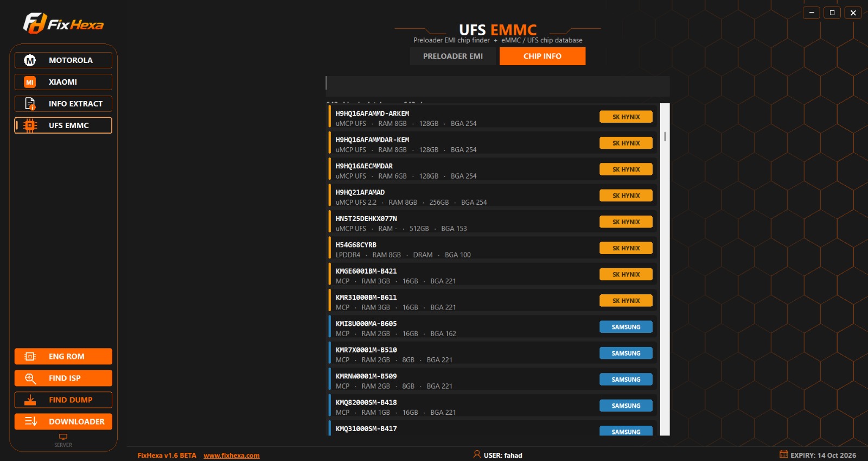Open the INFO EXTRACT section
Screen dimensions: 868x461
tap(63, 104)
